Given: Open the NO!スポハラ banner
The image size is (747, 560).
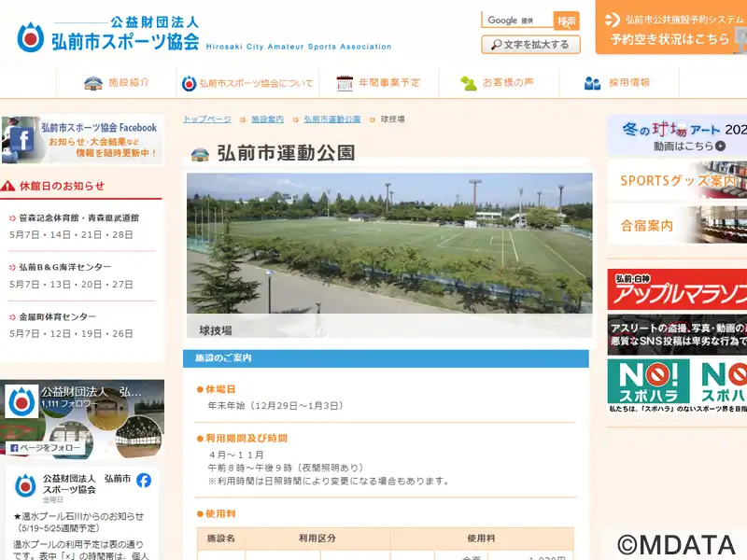Looking at the screenshot, I should (677, 385).
